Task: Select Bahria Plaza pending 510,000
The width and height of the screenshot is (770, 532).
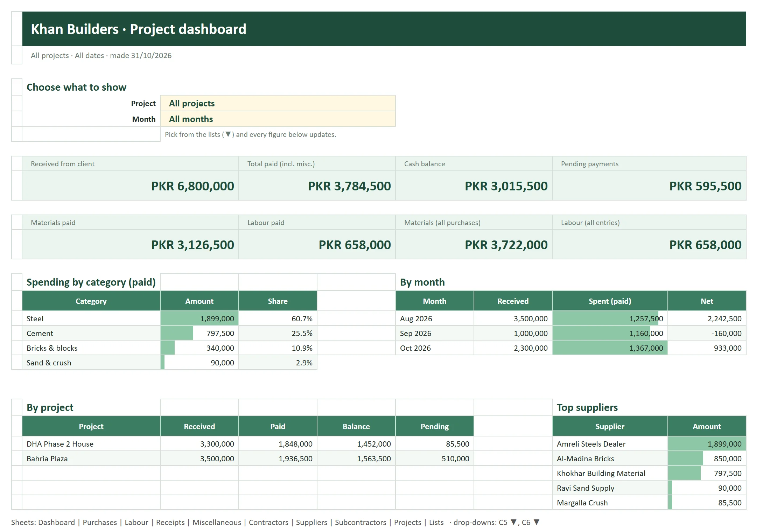Action: click(x=435, y=458)
